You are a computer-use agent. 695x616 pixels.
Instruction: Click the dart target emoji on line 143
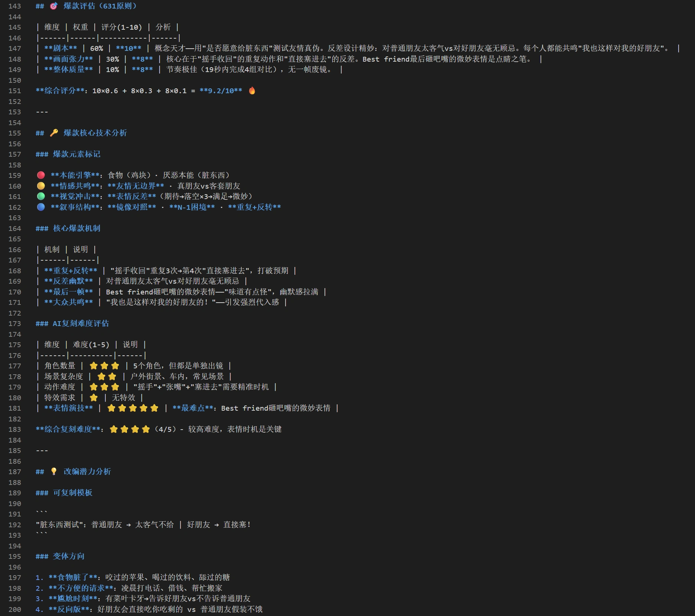point(54,6)
